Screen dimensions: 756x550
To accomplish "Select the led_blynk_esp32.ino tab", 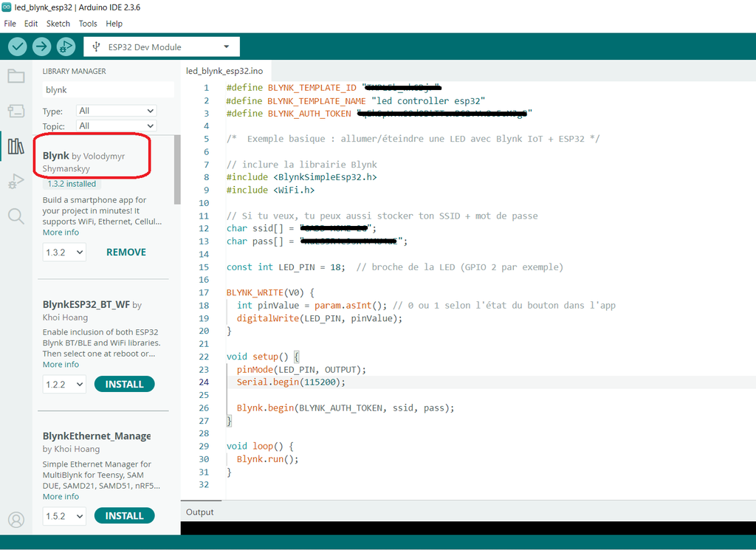I will (224, 71).
